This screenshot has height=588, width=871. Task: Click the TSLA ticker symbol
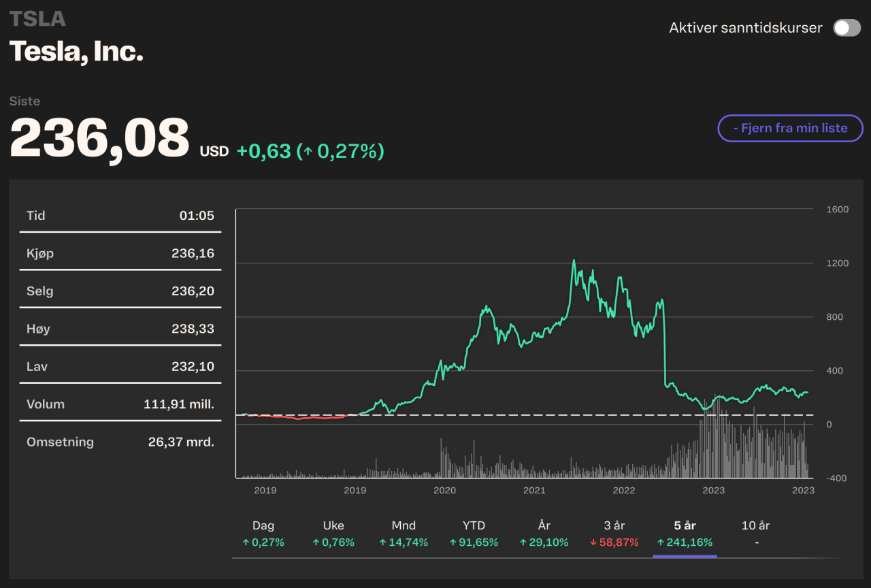point(37,19)
